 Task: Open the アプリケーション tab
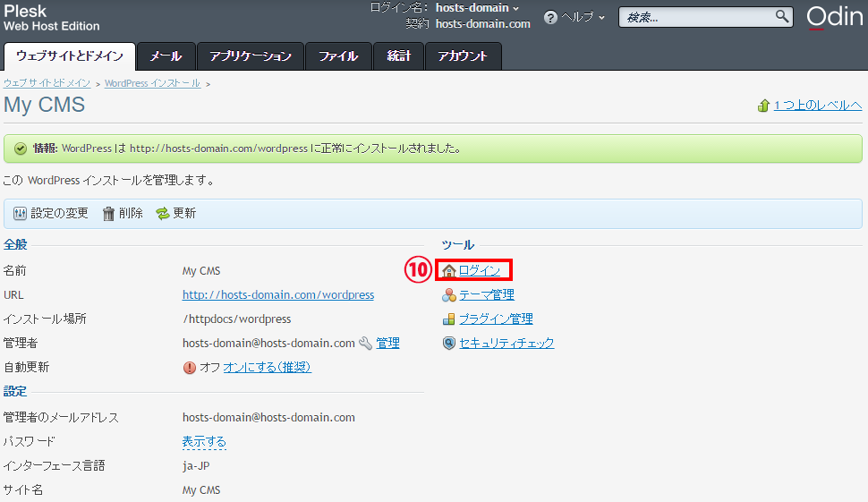251,55
